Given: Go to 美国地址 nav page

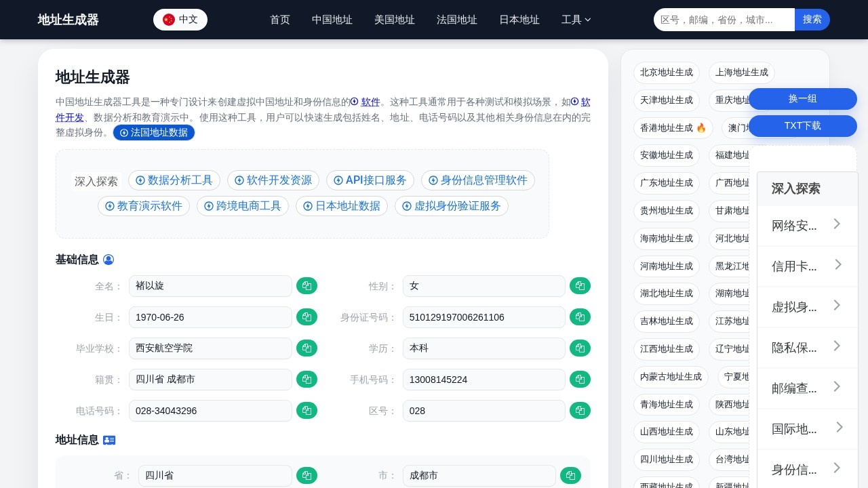Looking at the screenshot, I should pos(395,20).
